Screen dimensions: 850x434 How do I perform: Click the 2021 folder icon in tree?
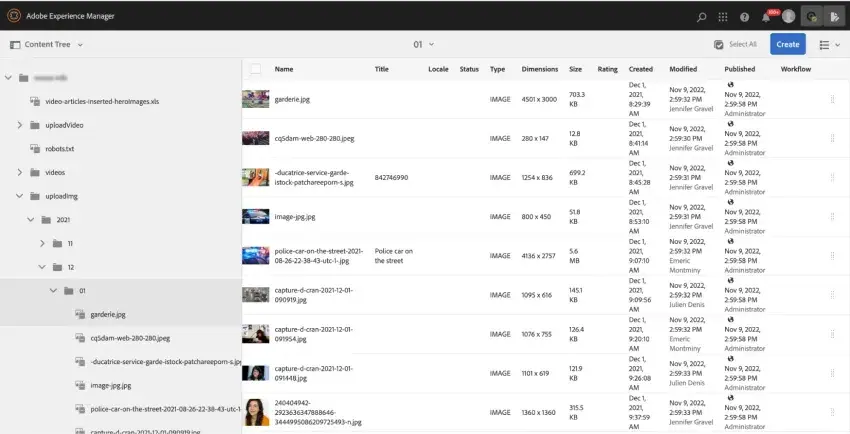pos(46,219)
